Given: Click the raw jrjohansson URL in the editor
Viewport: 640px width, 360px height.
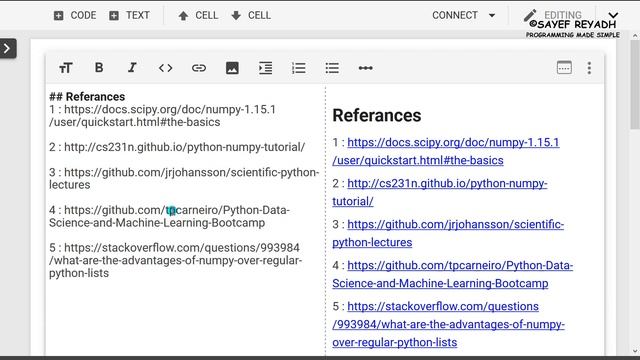Looking at the screenshot, I should click(184, 178).
